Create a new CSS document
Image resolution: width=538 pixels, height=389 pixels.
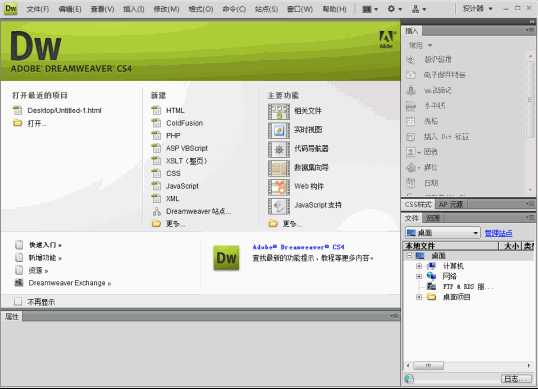(x=173, y=174)
